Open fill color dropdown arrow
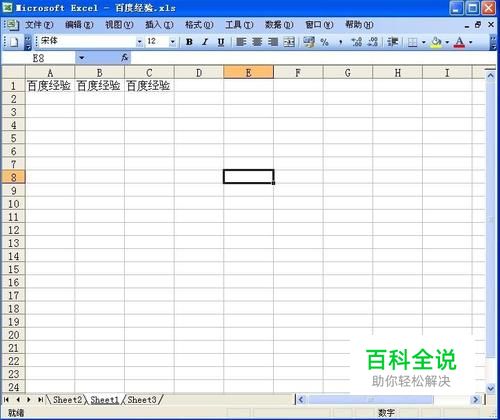The height and width of the screenshot is (420, 500). (x=447, y=42)
